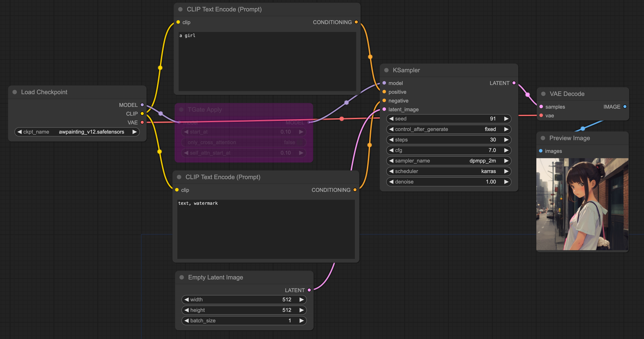Image resolution: width=644 pixels, height=339 pixels.
Task: Click the Load Checkpoint node collapse dot
Action: 15,92
